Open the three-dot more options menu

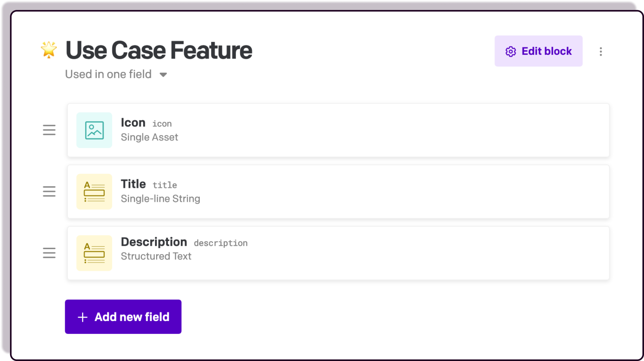(x=601, y=51)
